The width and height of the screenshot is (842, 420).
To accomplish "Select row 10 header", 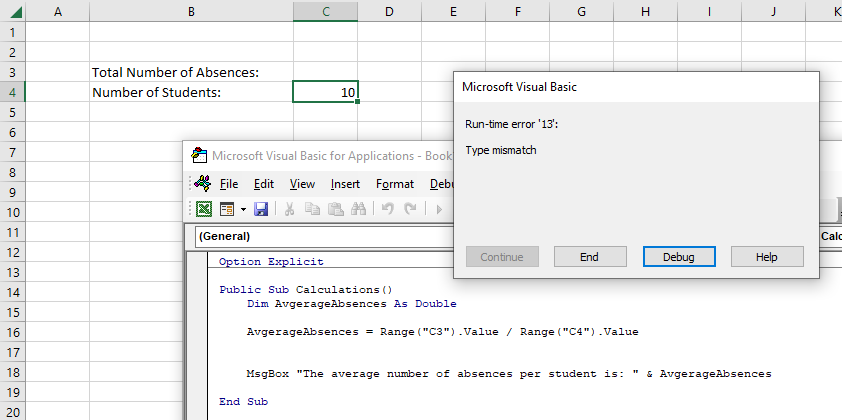I will (x=13, y=212).
